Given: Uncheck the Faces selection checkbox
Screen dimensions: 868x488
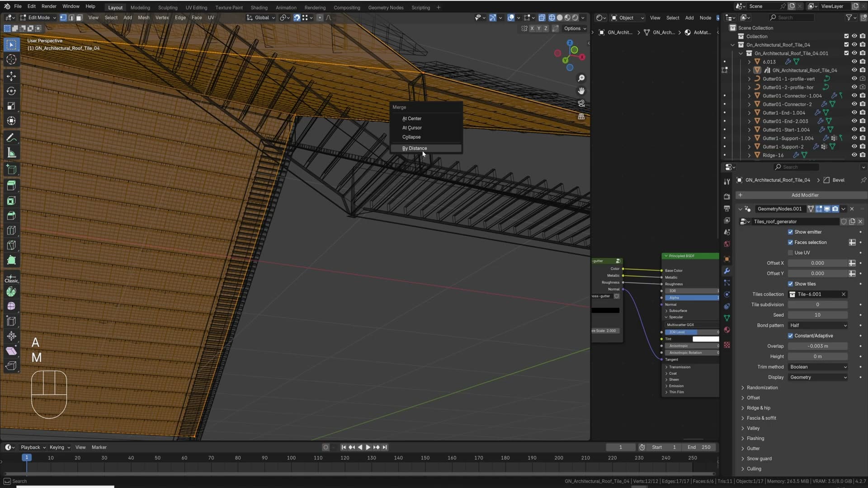Looking at the screenshot, I should click(x=790, y=242).
